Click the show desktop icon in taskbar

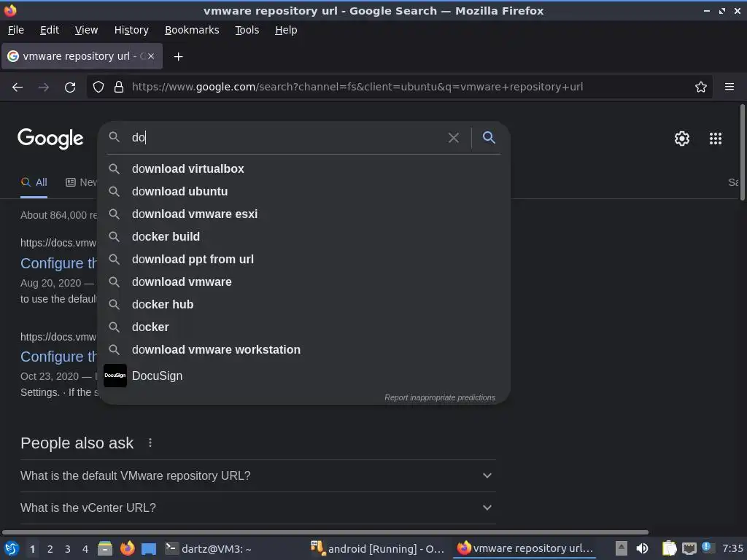click(x=149, y=549)
